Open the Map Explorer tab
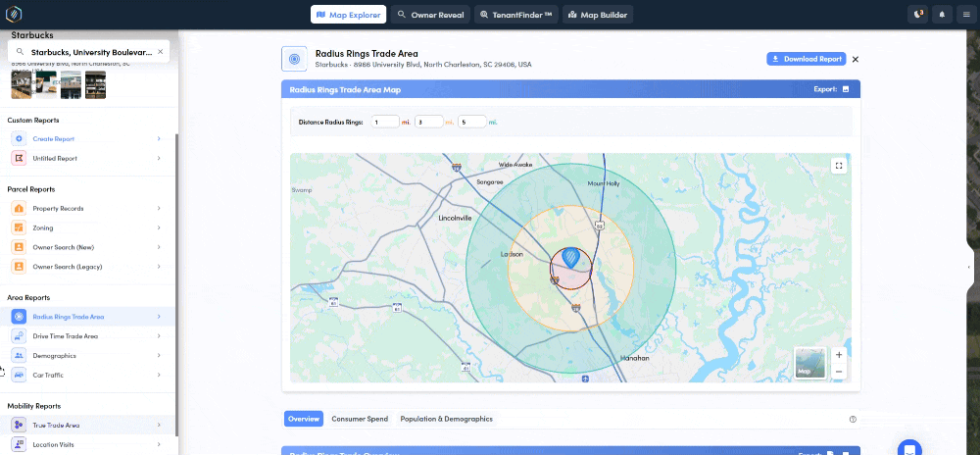 click(348, 15)
